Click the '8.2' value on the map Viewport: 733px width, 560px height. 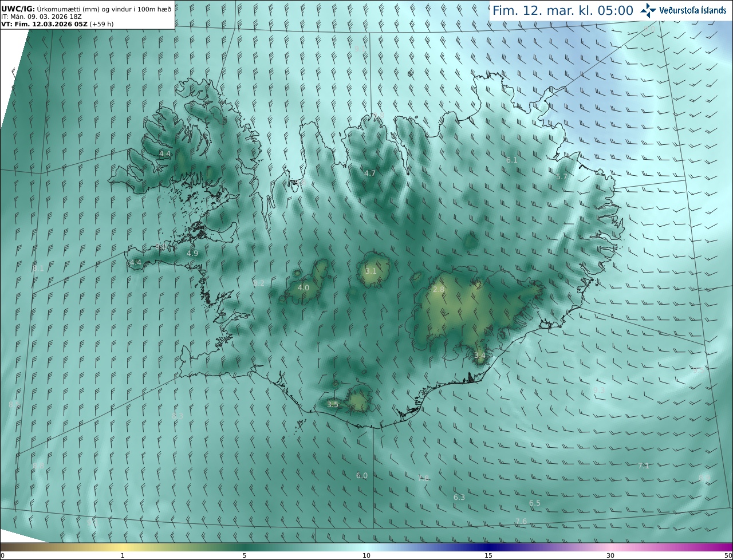click(x=259, y=283)
